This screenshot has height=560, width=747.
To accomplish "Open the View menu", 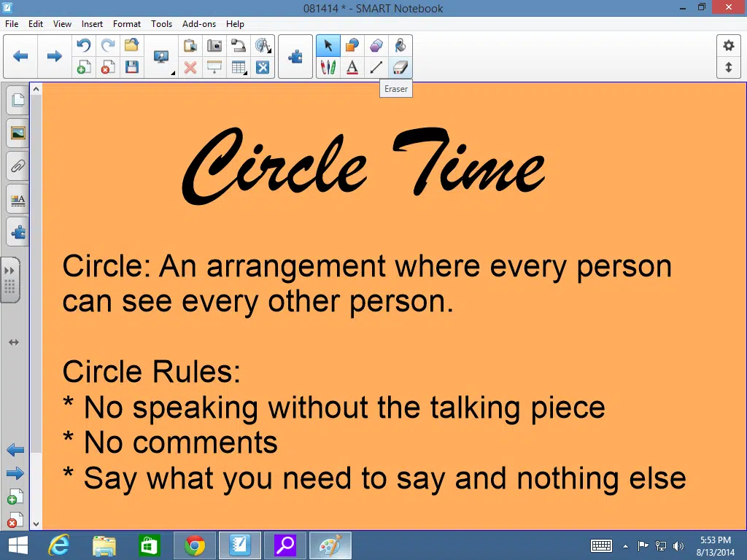I will (62, 24).
